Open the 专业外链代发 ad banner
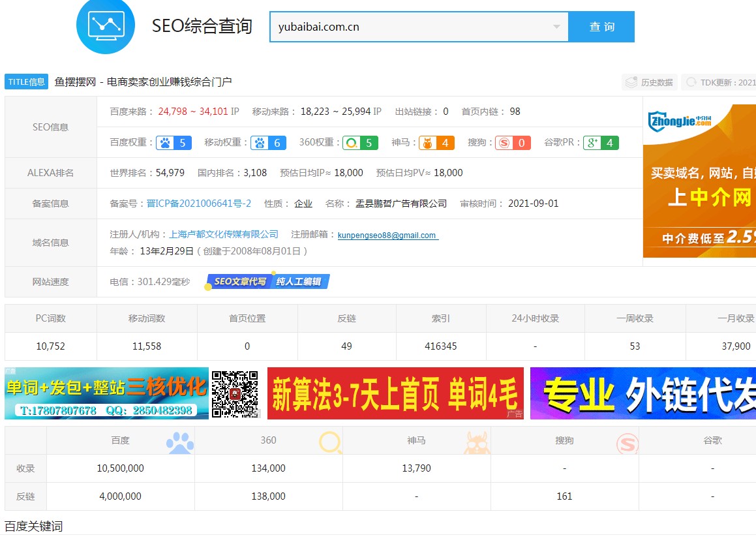756x546 pixels. [x=643, y=393]
